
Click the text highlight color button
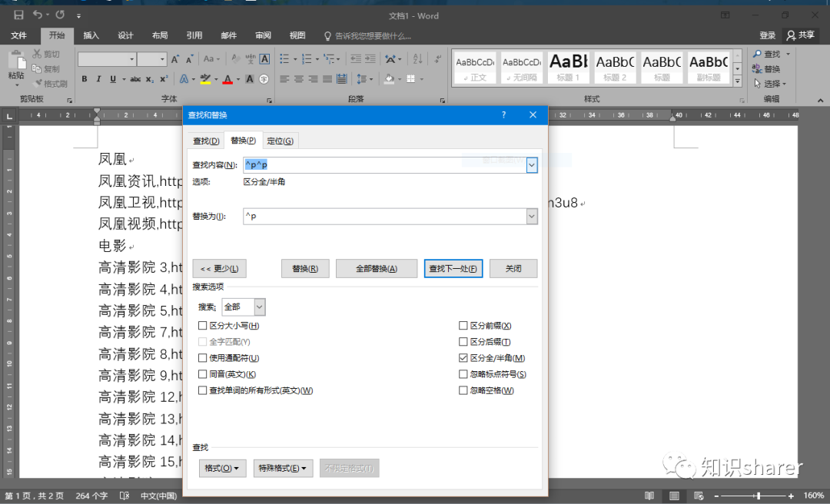(205, 79)
